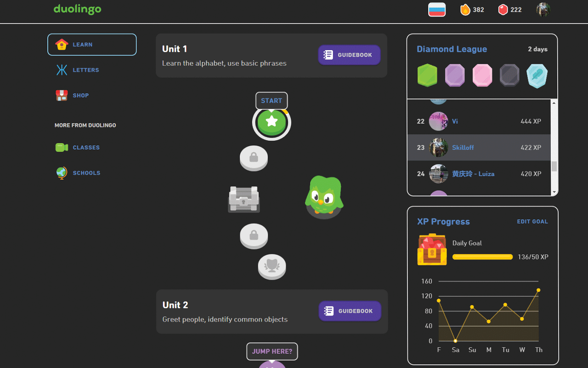Click the '444 XP' score for Vi
This screenshot has width=588, height=368.
click(x=531, y=121)
